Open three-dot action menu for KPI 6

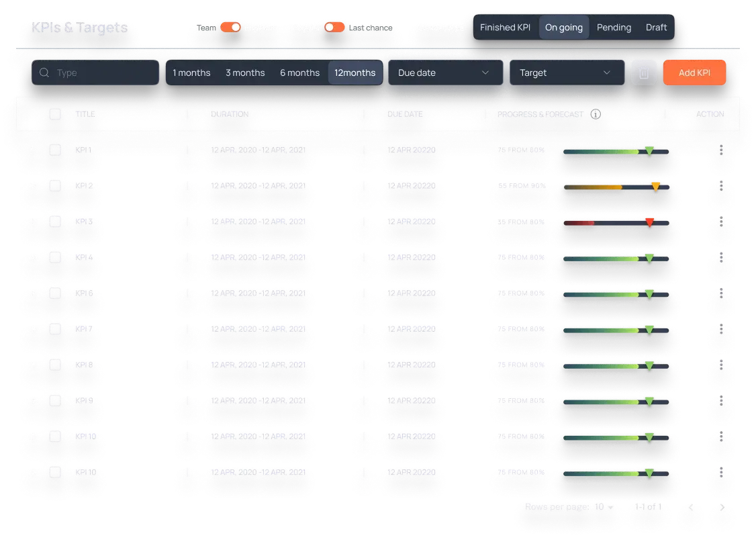point(721,293)
